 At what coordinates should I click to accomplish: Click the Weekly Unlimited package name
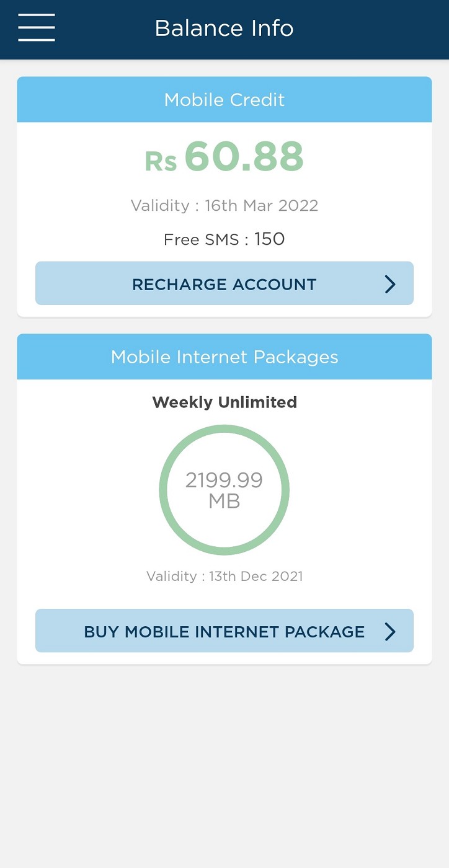tap(225, 402)
